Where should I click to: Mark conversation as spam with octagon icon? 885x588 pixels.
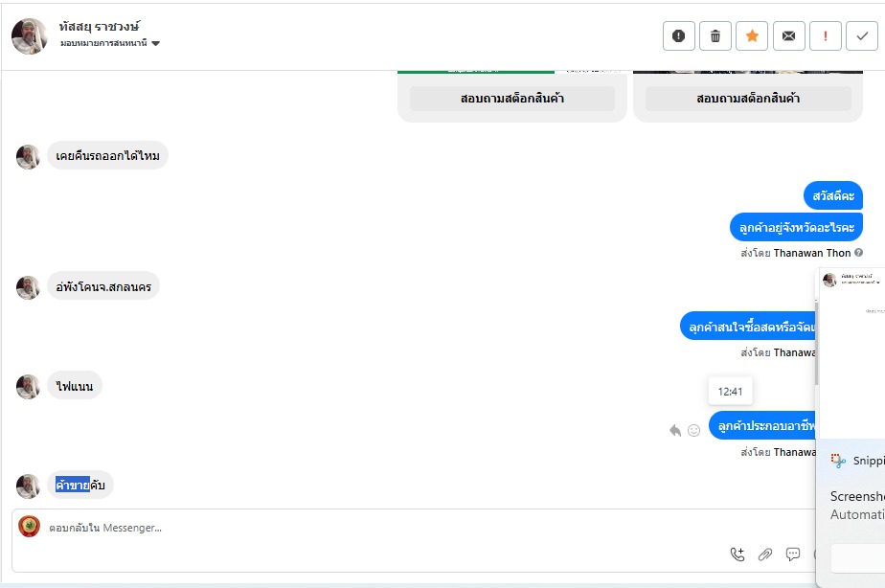click(x=679, y=36)
